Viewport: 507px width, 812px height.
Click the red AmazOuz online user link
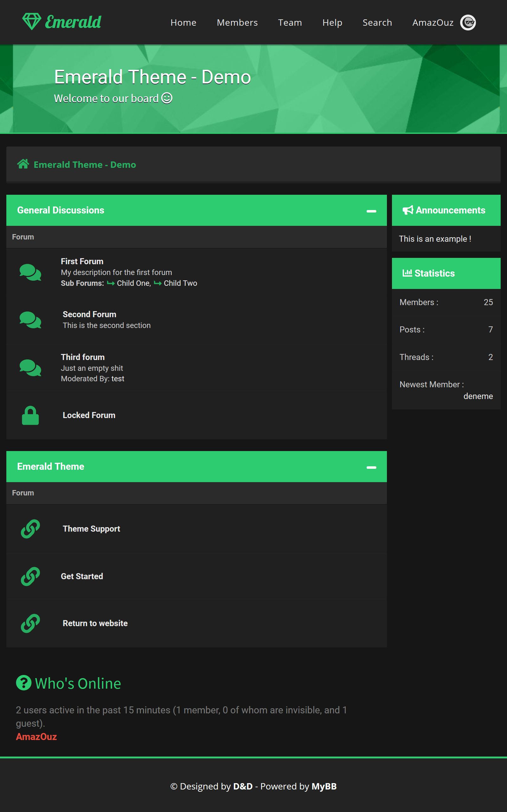click(x=36, y=737)
